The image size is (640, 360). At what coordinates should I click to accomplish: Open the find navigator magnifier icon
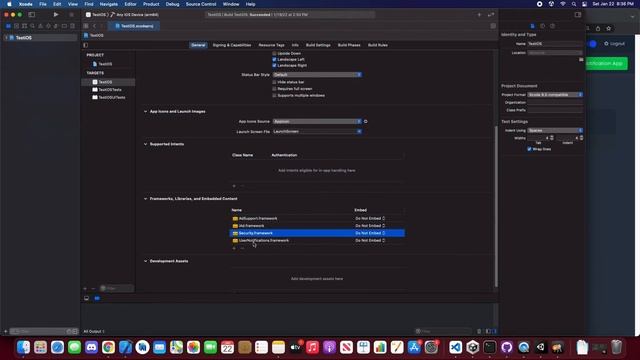(32, 26)
